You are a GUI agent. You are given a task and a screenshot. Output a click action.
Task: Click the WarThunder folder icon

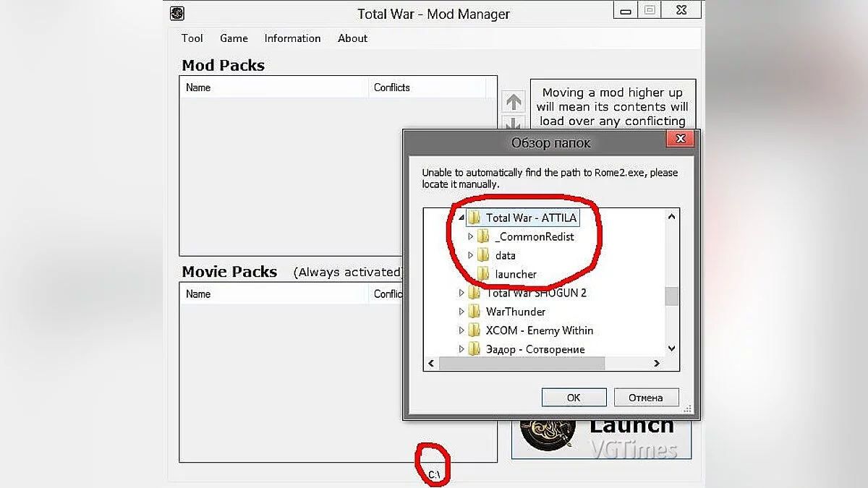point(474,312)
